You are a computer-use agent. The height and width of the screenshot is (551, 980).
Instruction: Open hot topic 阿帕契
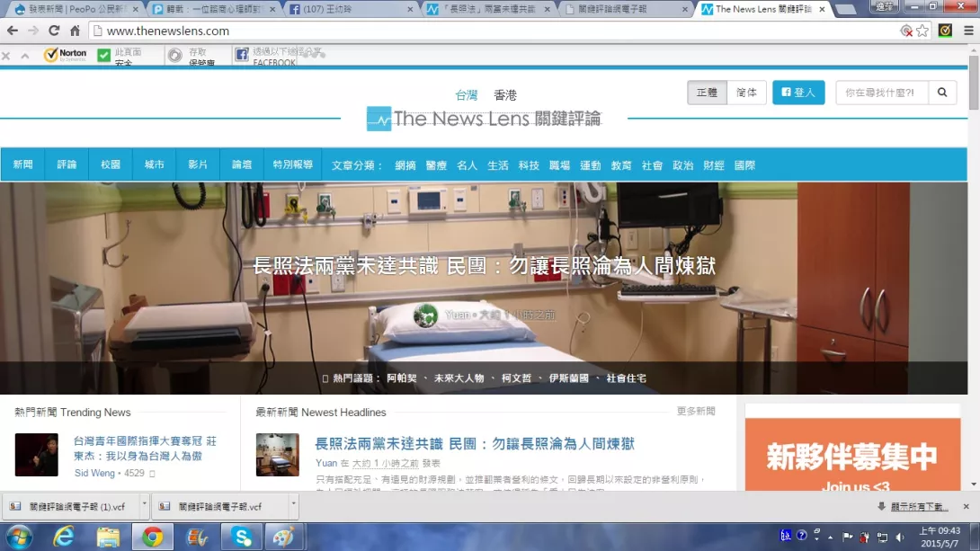point(402,378)
